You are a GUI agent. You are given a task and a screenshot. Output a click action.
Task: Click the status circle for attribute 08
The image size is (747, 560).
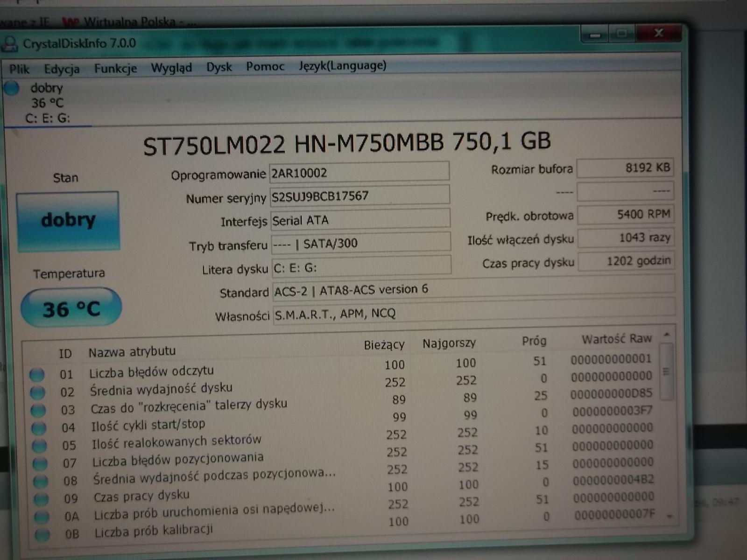coord(41,482)
